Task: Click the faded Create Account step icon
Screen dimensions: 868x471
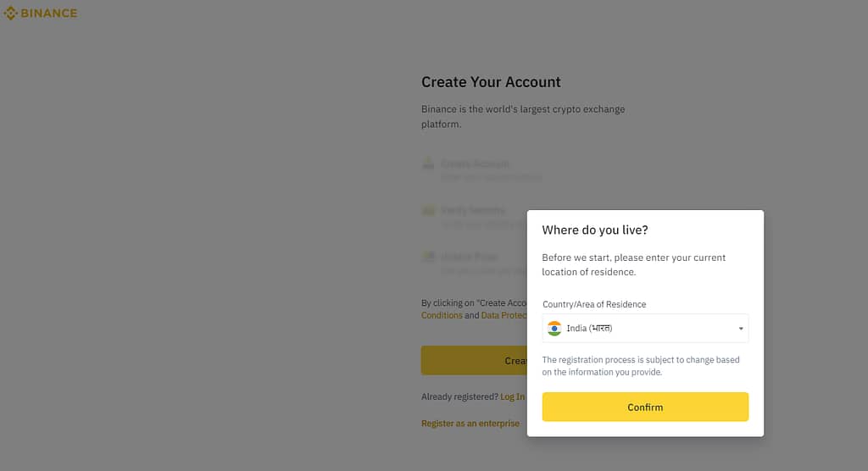Action: click(x=428, y=163)
